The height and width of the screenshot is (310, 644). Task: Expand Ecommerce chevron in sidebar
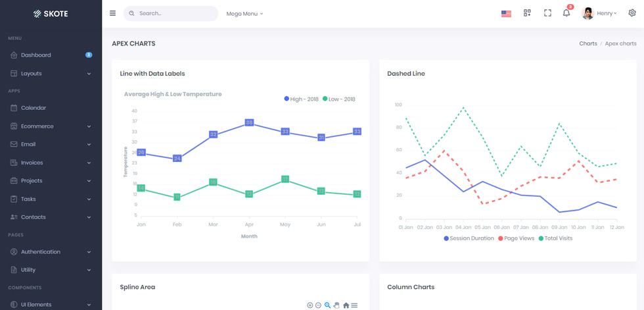pyautogui.click(x=89, y=126)
